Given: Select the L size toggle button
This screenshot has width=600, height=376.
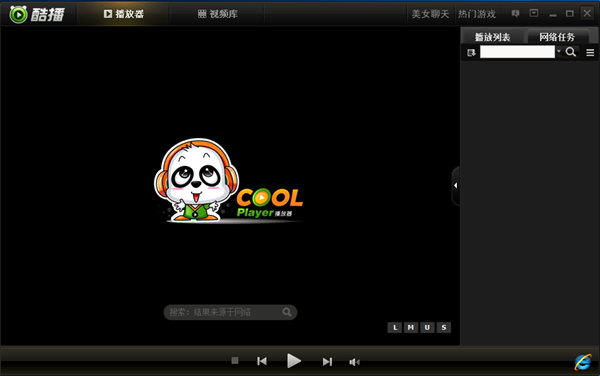Looking at the screenshot, I should tap(395, 327).
